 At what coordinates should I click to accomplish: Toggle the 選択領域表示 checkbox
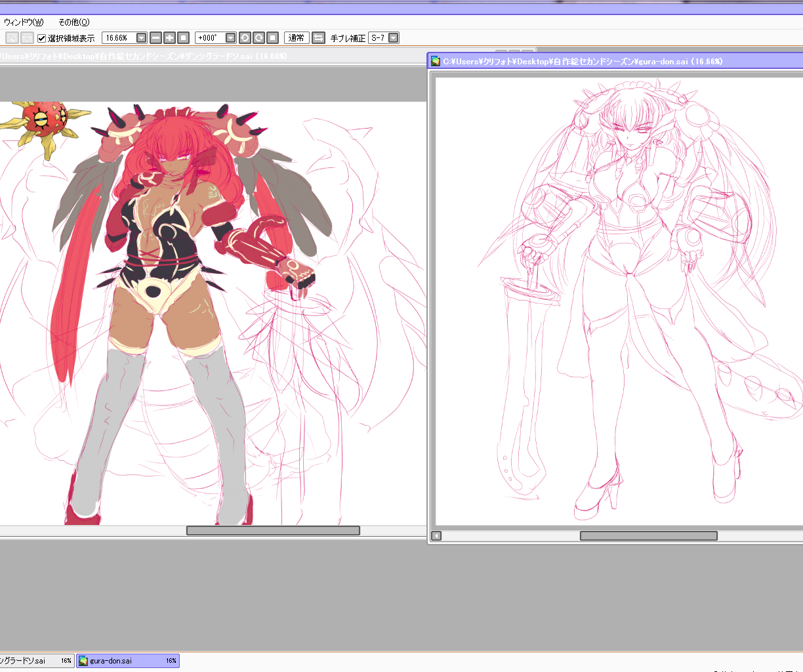tap(42, 38)
